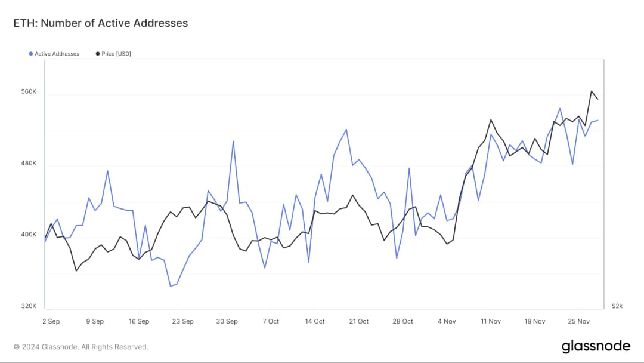Select the 25 Nov date marker

(579, 321)
